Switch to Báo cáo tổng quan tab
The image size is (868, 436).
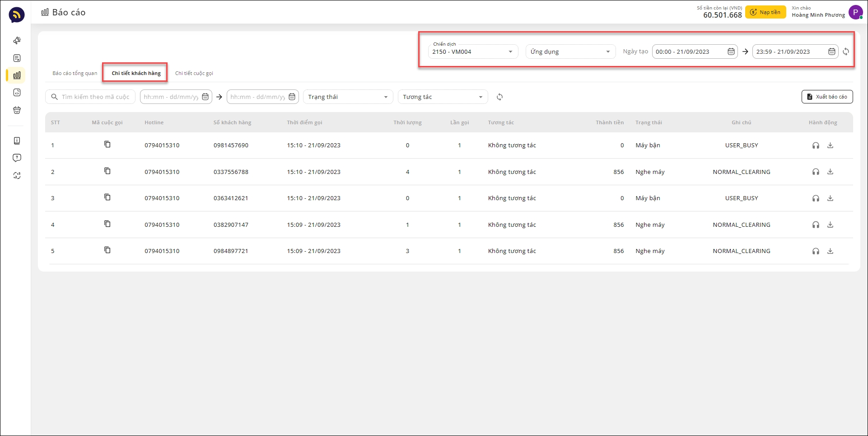75,73
